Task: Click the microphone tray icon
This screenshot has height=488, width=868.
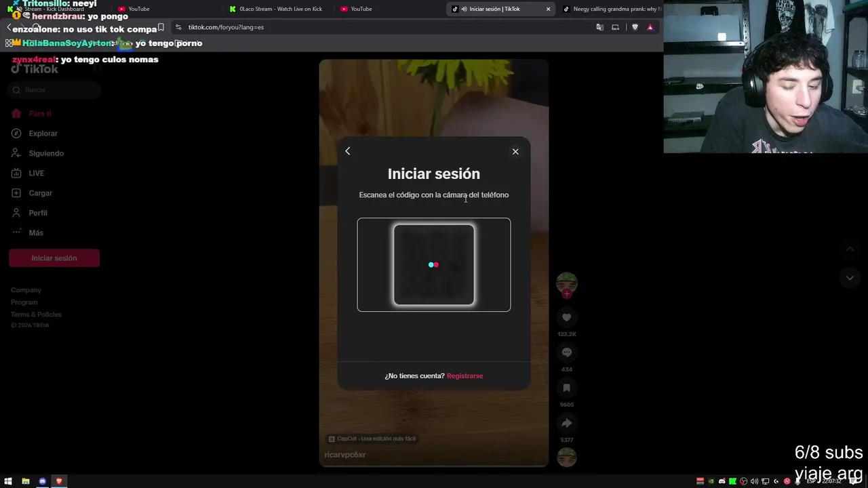Action: (797, 481)
